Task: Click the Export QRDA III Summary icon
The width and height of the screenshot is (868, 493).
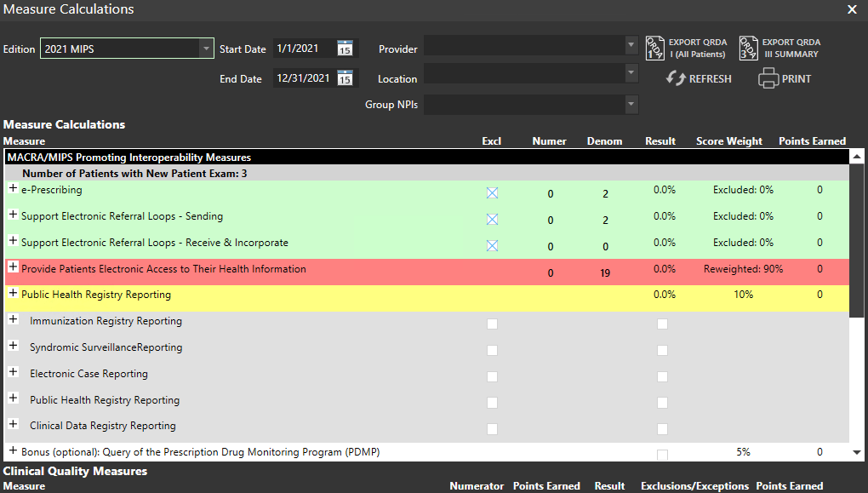Action: pos(748,49)
